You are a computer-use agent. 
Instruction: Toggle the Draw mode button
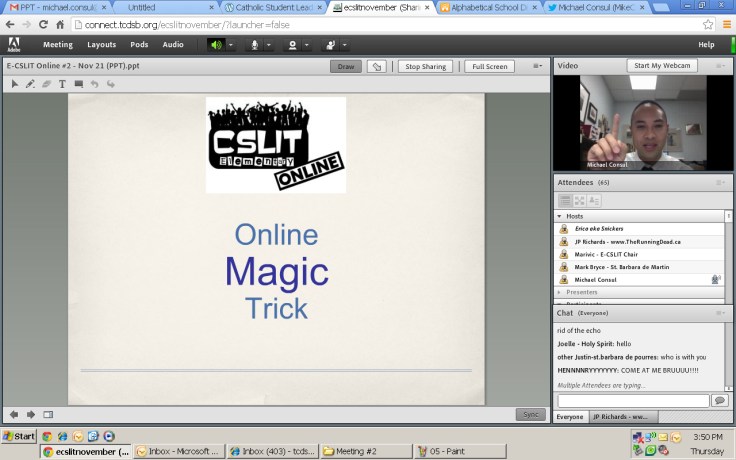pyautogui.click(x=346, y=67)
